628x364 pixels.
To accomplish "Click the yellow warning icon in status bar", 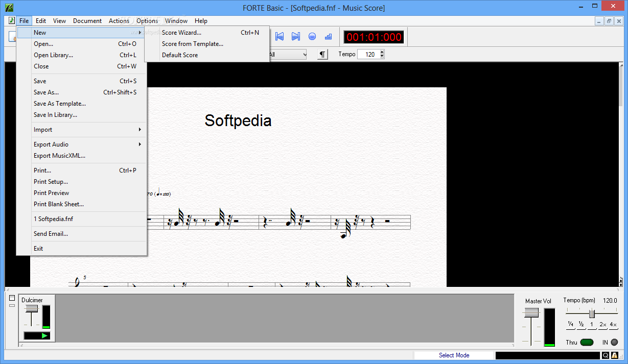I will pos(614,355).
